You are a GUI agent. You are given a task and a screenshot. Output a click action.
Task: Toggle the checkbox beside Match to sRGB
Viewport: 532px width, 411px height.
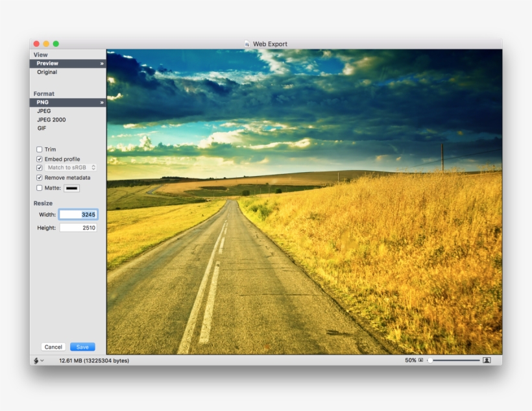(40, 168)
